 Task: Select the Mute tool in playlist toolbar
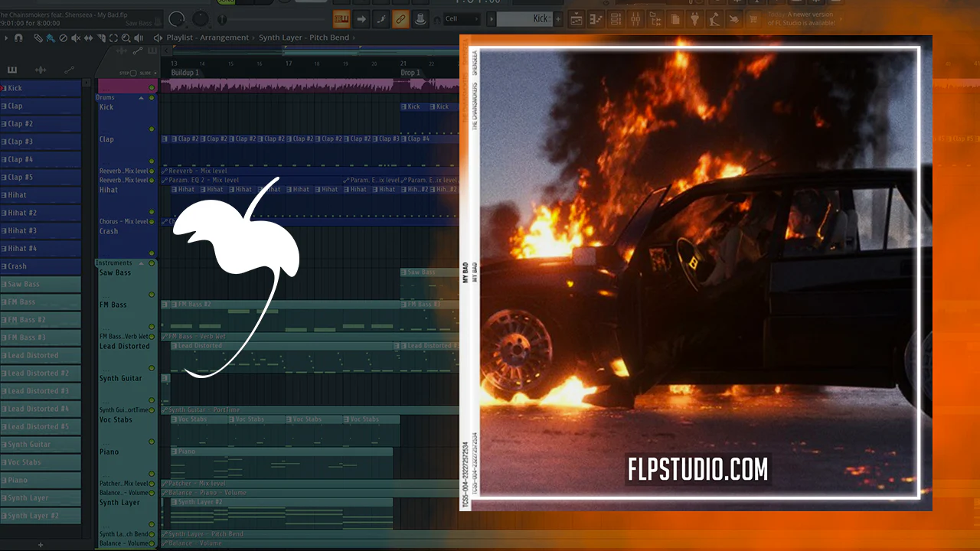point(76,37)
